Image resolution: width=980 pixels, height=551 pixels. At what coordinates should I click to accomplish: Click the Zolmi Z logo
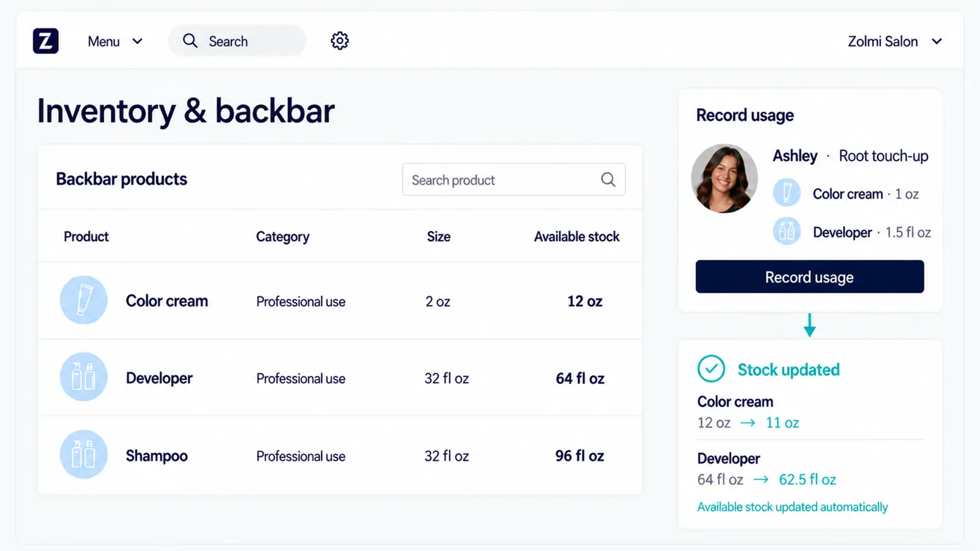(46, 41)
